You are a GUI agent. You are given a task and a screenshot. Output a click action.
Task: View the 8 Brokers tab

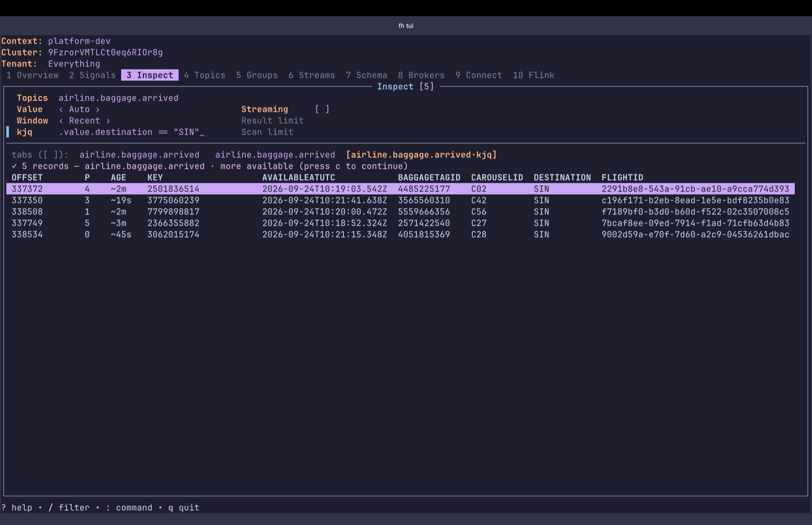click(421, 75)
